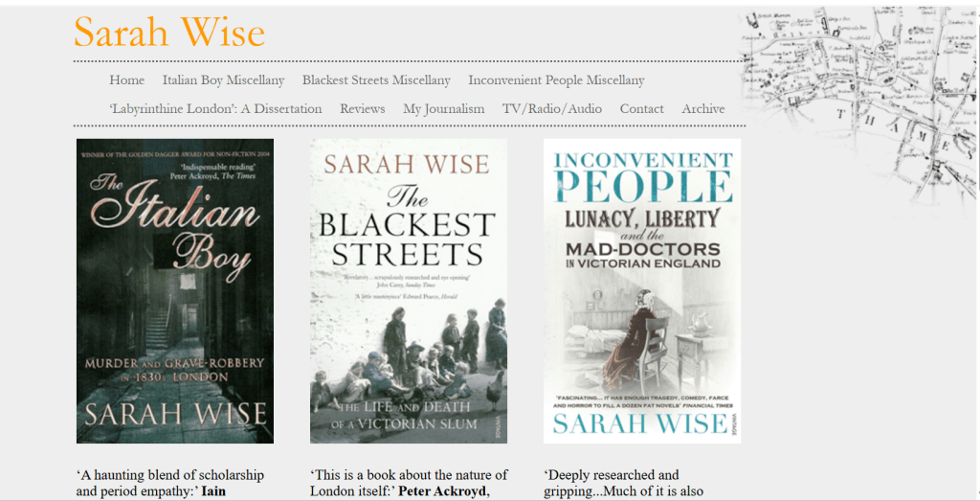
Task: Open Blackest Streets Miscellany page
Action: coord(376,80)
